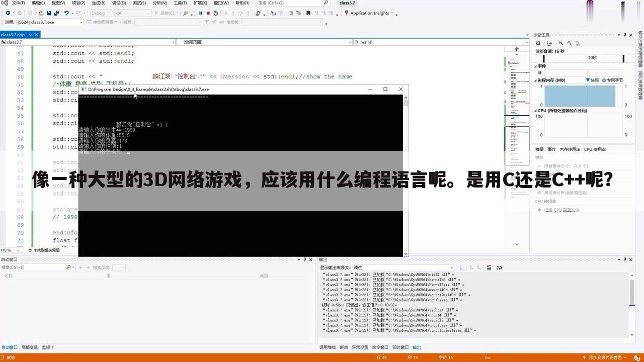Click the split editor plus icon
Image resolution: width=644 pixels, height=362 pixels.
pyautogui.click(x=517, y=49)
